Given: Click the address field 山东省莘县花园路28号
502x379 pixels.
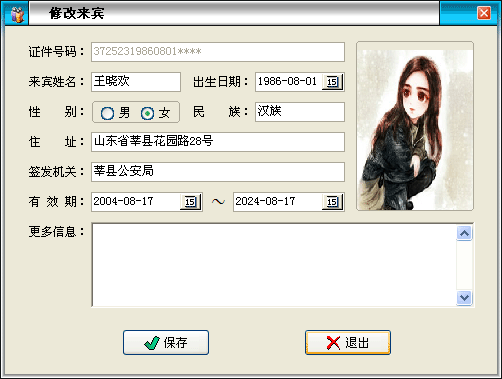Looking at the screenshot, I should 218,142.
